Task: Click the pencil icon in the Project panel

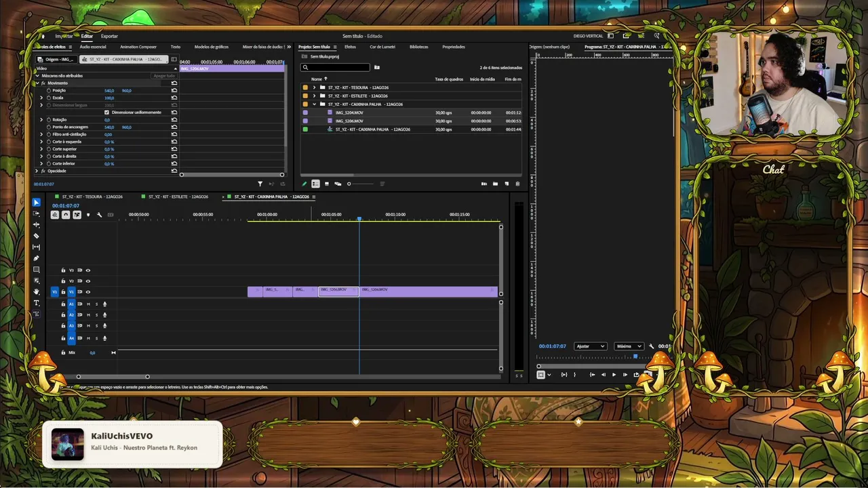Action: pyautogui.click(x=304, y=184)
